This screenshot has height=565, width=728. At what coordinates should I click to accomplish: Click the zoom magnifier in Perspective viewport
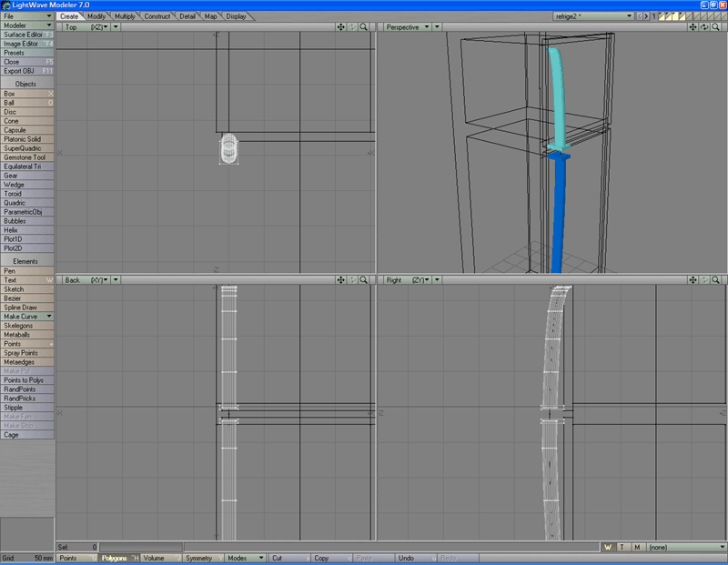715,27
